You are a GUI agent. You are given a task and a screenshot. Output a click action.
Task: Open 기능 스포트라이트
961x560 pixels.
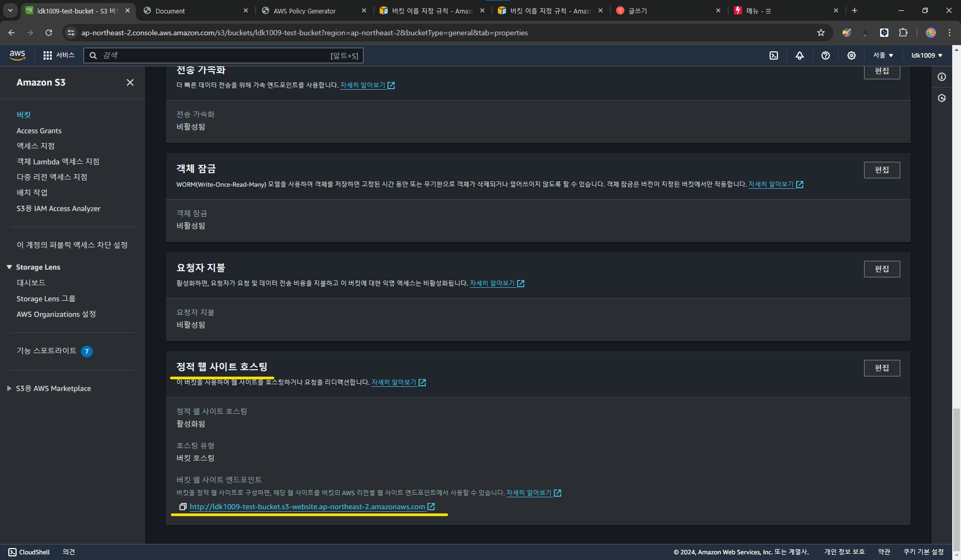coord(47,351)
